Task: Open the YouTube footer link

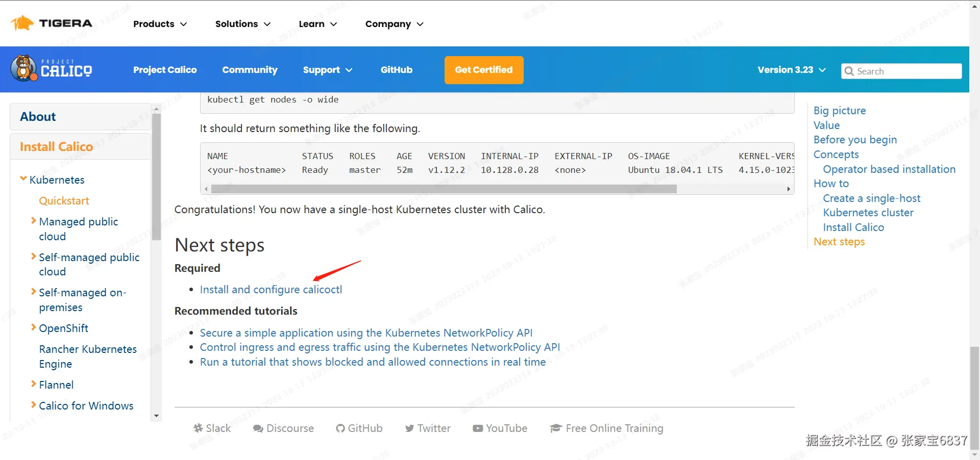Action: [x=500, y=428]
